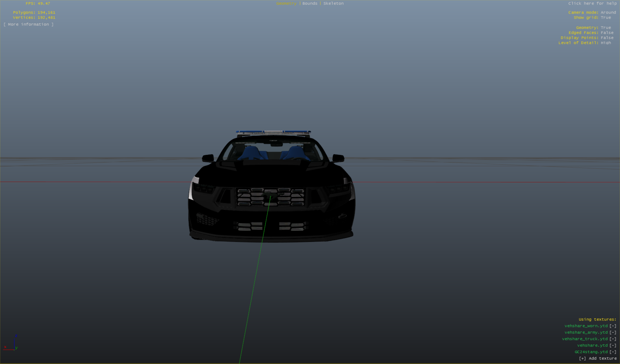Remove the vehshare_truck.ytd texture via [-]
Image resolution: width=620 pixels, height=364 pixels.
click(613, 339)
